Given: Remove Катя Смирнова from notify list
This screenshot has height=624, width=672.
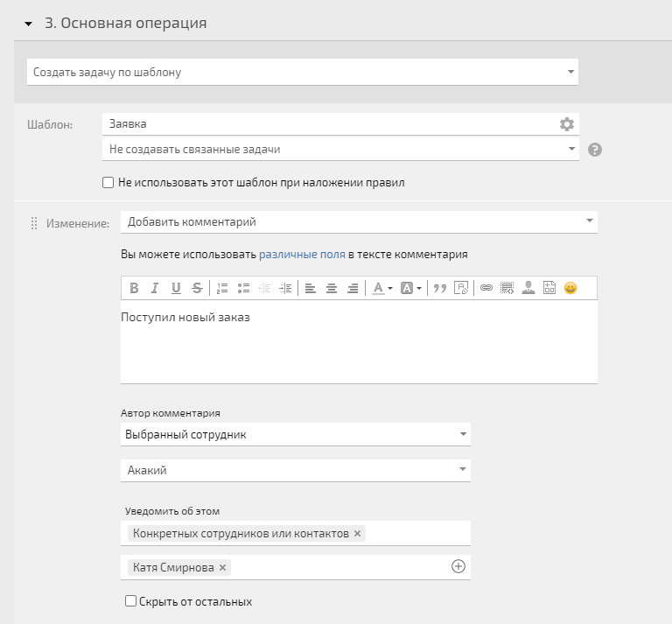Looking at the screenshot, I should pos(222,567).
